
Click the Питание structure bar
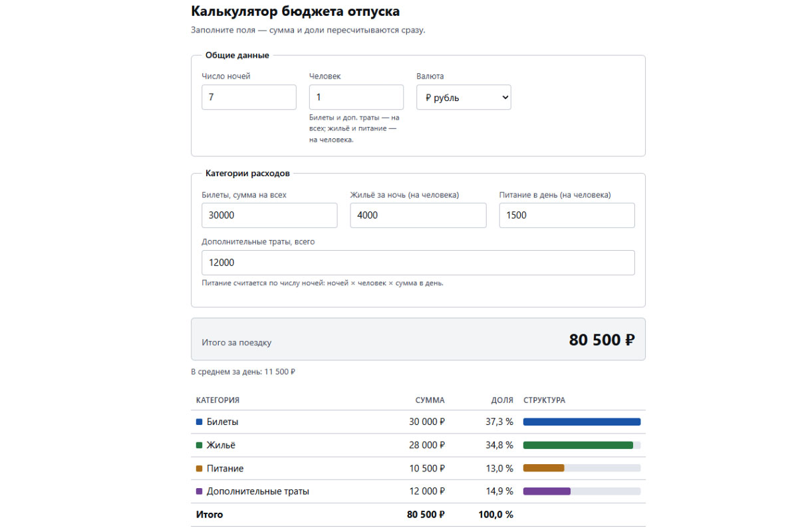tap(582, 468)
